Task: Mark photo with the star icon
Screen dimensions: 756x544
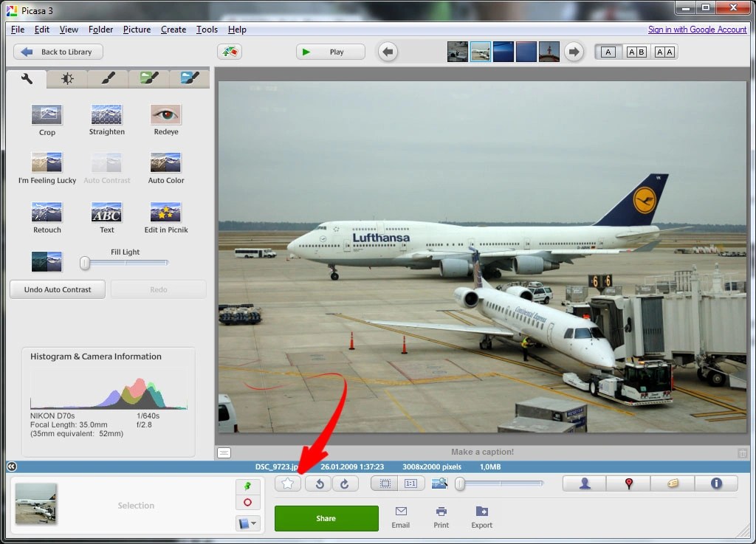Action: click(288, 483)
